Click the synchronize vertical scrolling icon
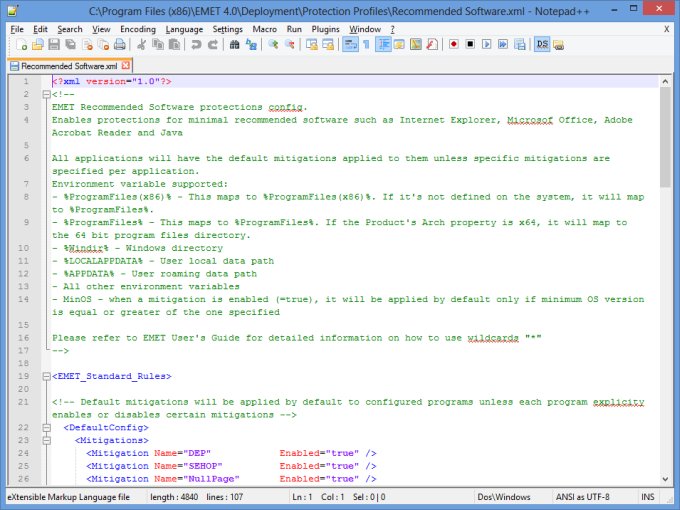Viewport: 680px width, 510px height. (311, 44)
